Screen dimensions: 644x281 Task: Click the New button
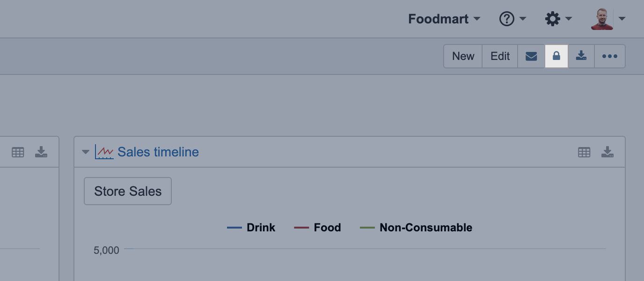(463, 56)
